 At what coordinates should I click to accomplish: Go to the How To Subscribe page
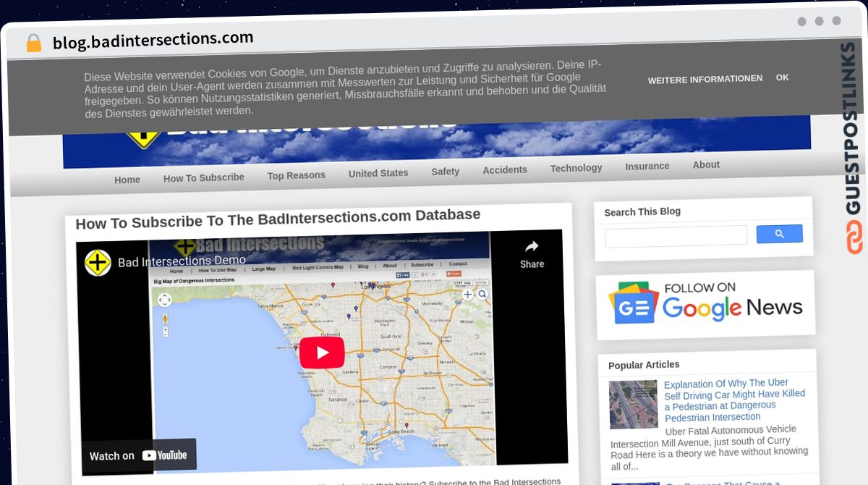point(204,177)
